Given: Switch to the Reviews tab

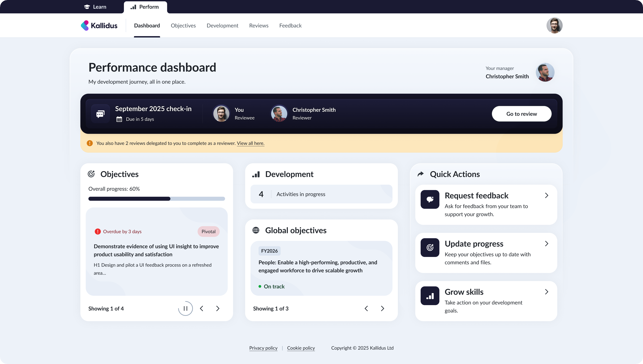Looking at the screenshot, I should click(x=259, y=25).
